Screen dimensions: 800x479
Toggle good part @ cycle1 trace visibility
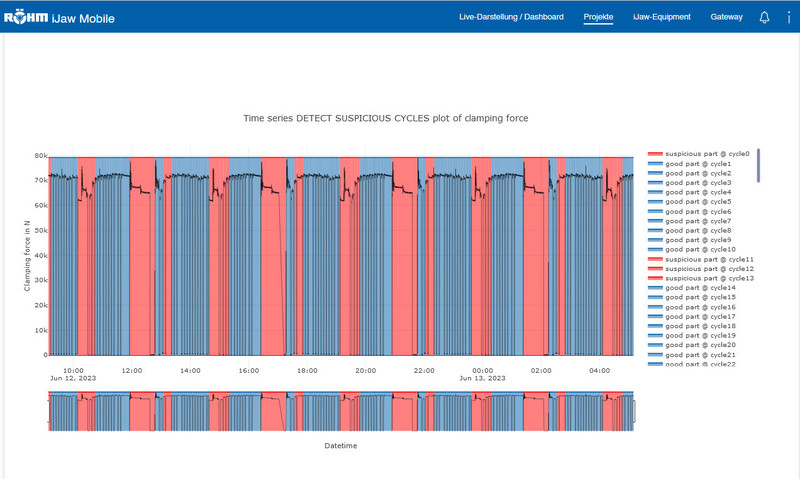pyautogui.click(x=689, y=164)
